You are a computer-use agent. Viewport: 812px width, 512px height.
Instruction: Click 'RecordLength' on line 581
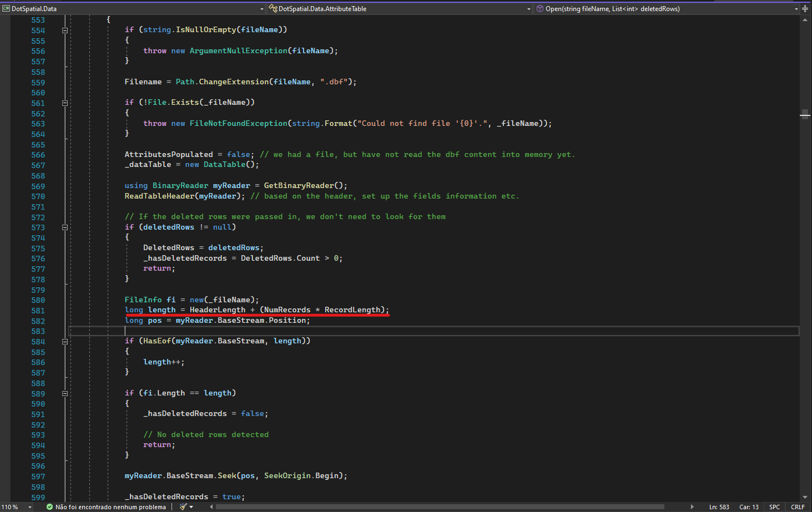(x=352, y=310)
